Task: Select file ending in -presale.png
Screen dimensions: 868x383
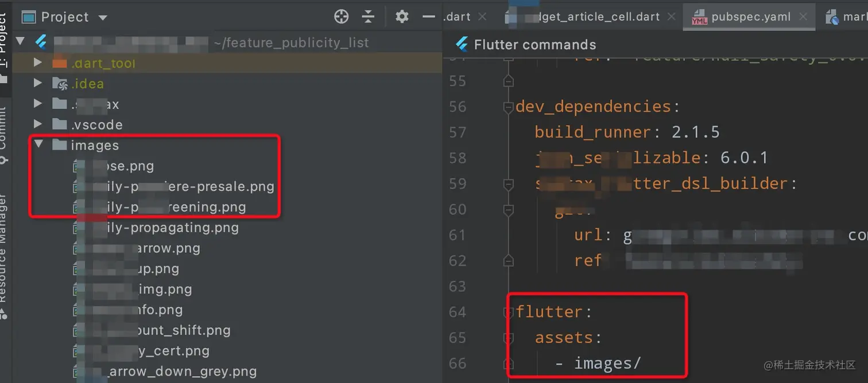Action: 174,187
